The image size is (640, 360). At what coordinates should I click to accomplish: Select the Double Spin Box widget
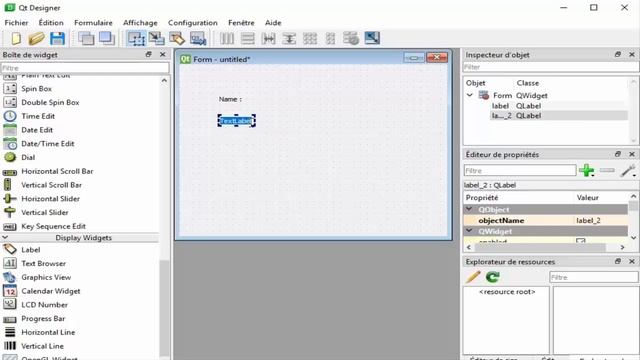(x=50, y=102)
